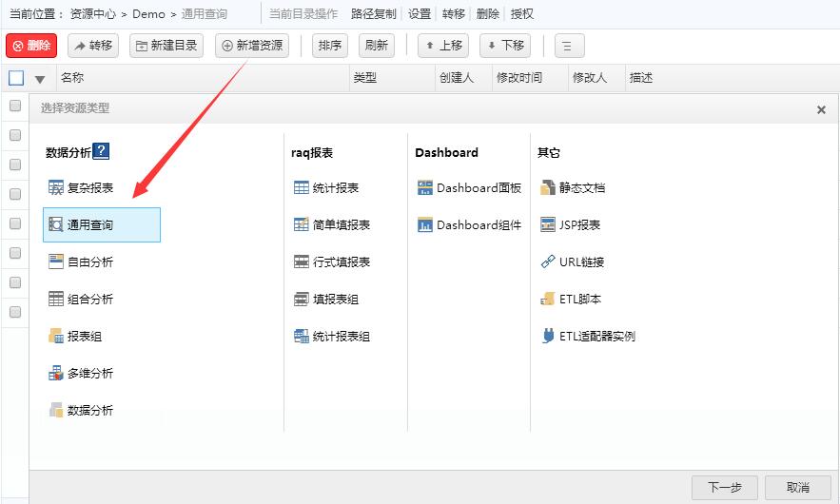Click the 授权 directory operation

tap(522, 14)
